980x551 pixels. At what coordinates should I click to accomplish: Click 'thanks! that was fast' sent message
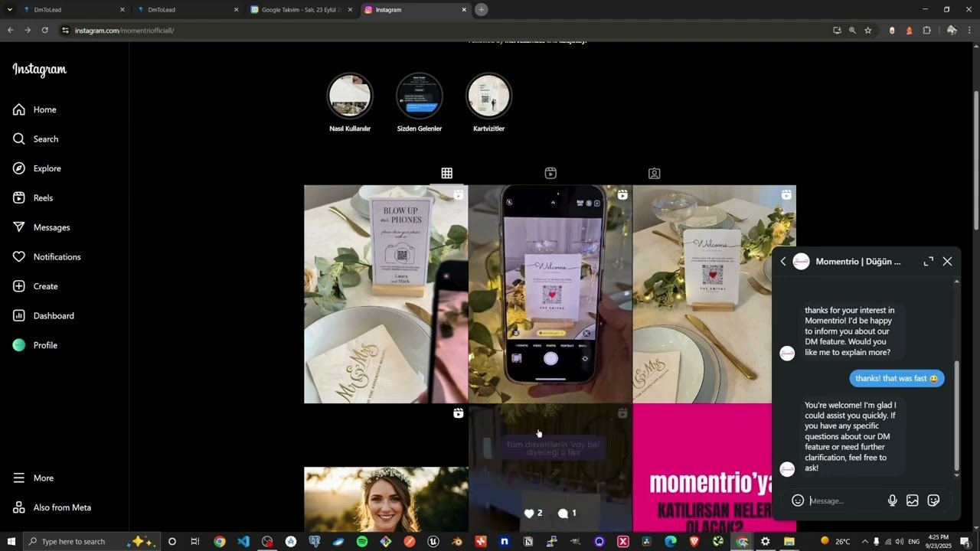(x=897, y=378)
